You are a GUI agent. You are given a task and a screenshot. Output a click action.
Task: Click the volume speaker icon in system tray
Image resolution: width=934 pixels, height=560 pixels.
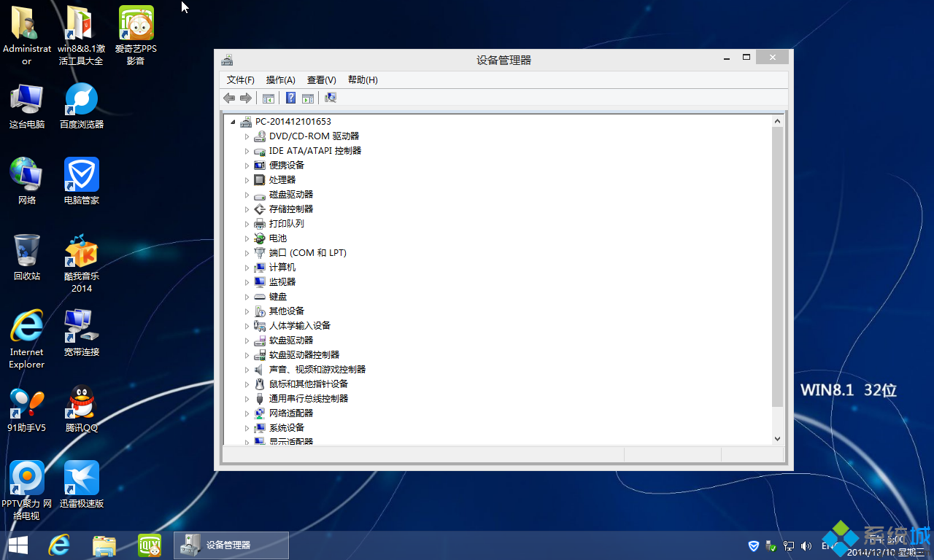click(x=806, y=545)
